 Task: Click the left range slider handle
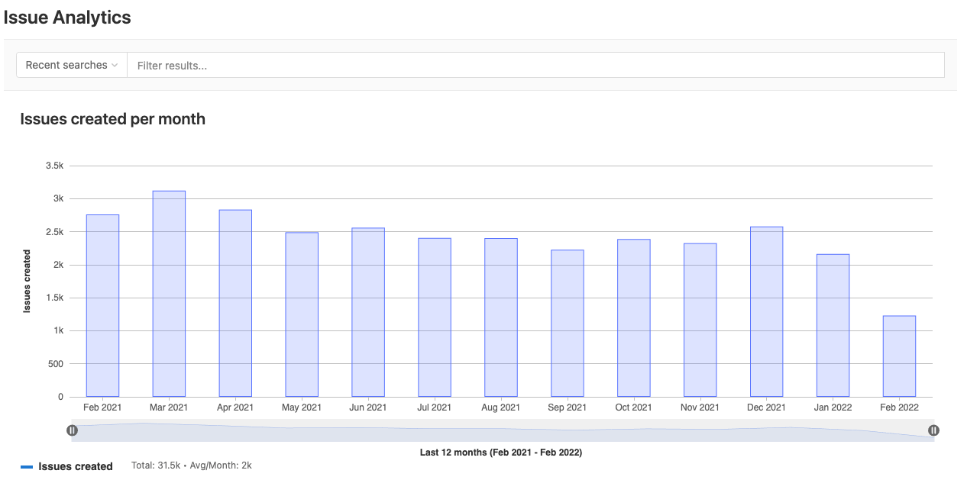(72, 430)
